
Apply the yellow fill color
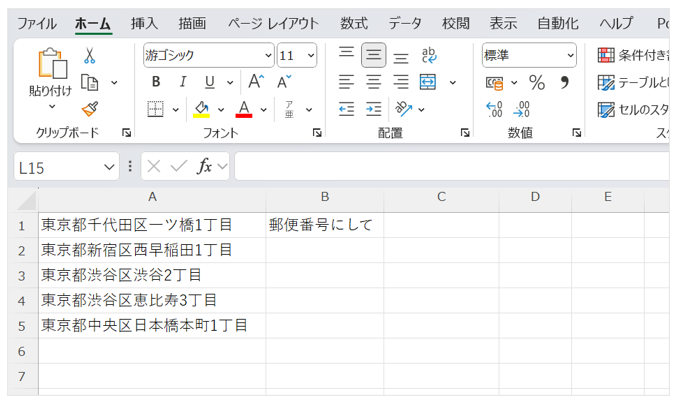pyautogui.click(x=201, y=108)
